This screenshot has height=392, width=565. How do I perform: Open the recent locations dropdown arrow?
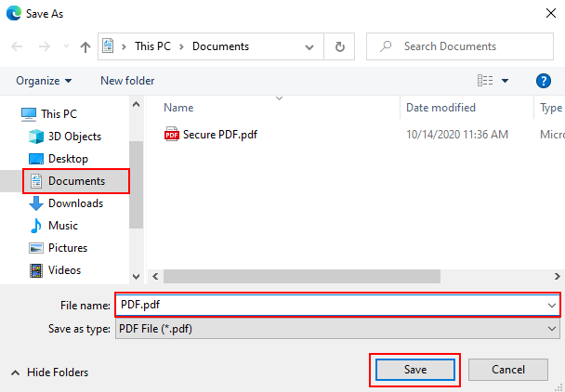click(66, 46)
